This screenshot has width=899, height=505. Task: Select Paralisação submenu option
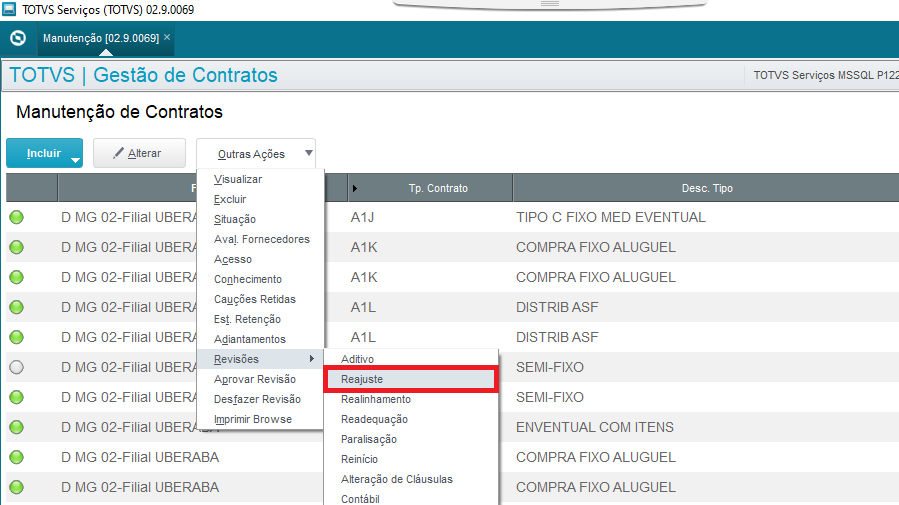411,440
